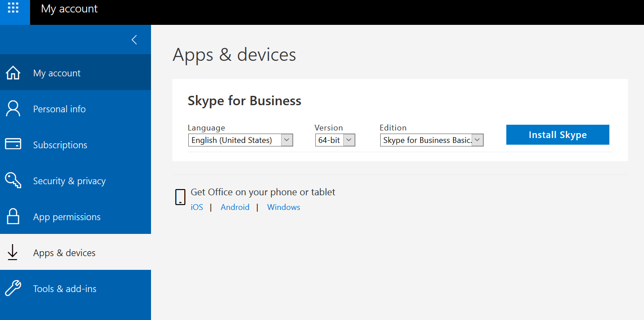Screen dimensions: 644x320
Task: Open the app launcher waffle icon
Action: (13, 8)
